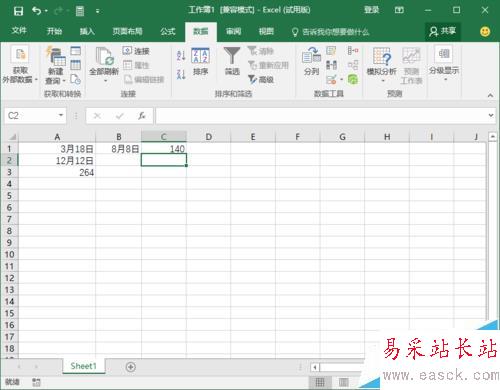The width and height of the screenshot is (500, 390).
Task: Click the Name Box showing C2
Action: [30, 116]
